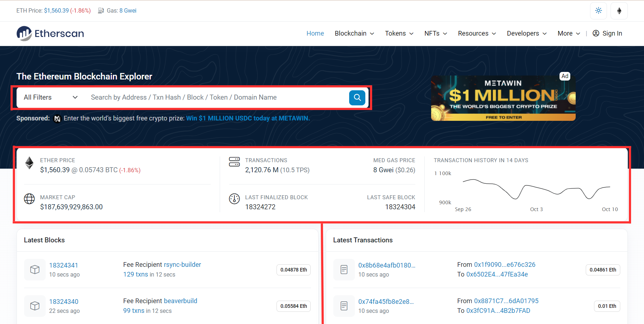Open the Win $1 MILLION USDC sponsored link
Screen dimensions: 644x324
[248, 118]
